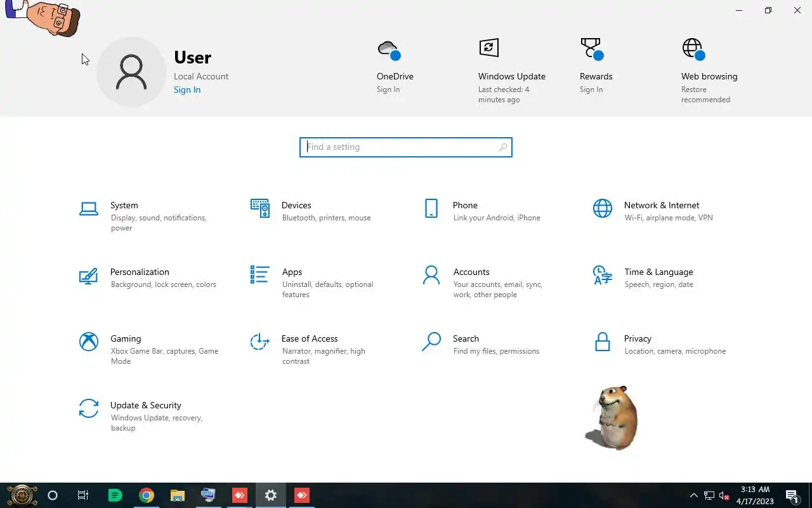Click "Link your Android, iPhone" text
This screenshot has width=812, height=508.
tap(497, 218)
